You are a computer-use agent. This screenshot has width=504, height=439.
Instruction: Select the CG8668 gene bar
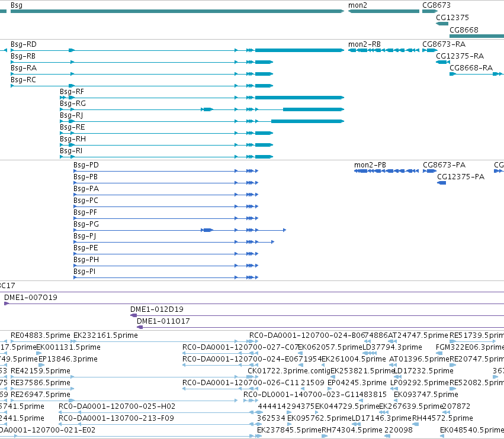[x=477, y=36]
